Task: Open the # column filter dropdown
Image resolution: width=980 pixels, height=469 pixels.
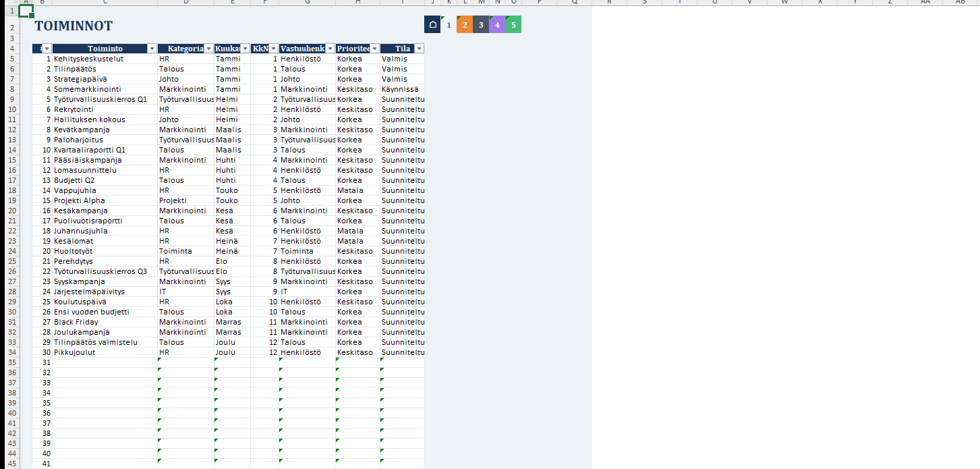Action: pyautogui.click(x=47, y=49)
